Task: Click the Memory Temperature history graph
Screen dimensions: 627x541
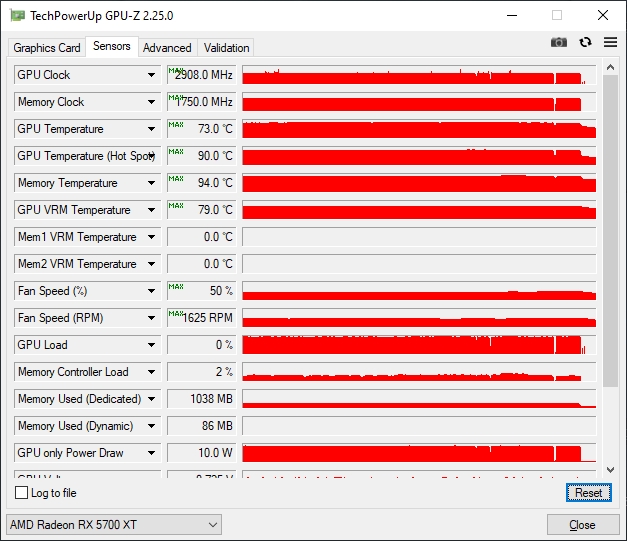Action: click(x=419, y=183)
